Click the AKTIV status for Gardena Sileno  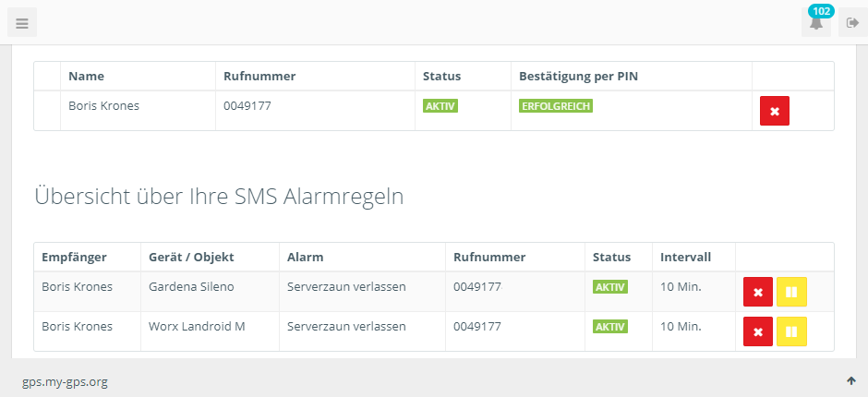tap(610, 287)
